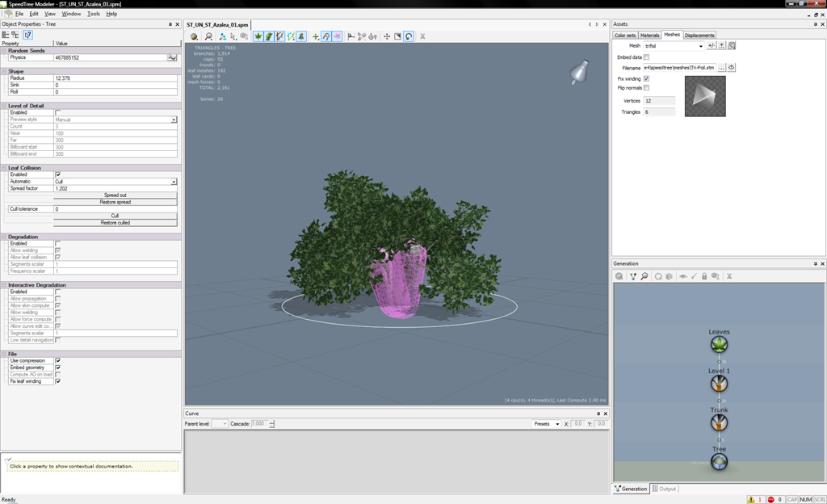Image resolution: width=827 pixels, height=504 pixels.
Task: Click the Spread out button
Action: click(115, 195)
